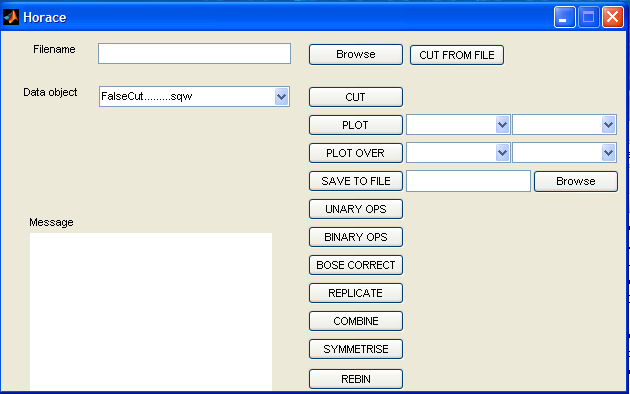The image size is (630, 394).
Task: Open the BINARY OPS dialog
Action: pos(356,237)
